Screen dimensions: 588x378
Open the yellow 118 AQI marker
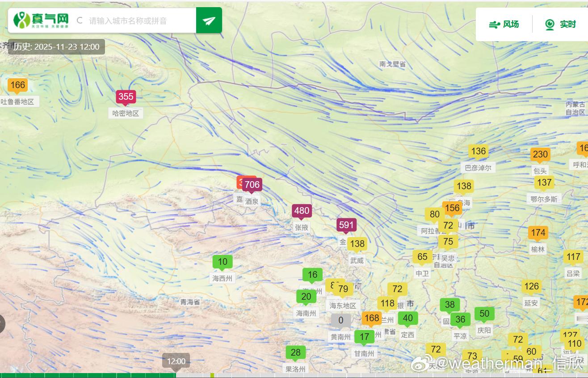click(387, 303)
